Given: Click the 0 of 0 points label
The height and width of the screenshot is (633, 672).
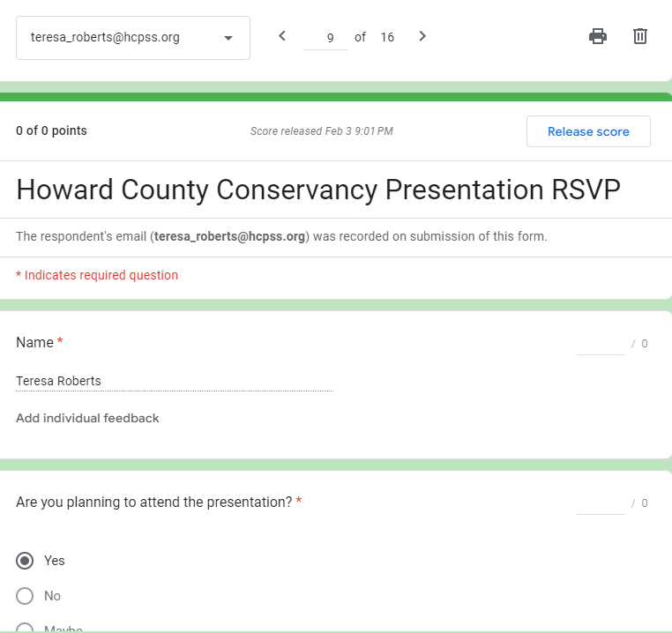Looking at the screenshot, I should (51, 131).
